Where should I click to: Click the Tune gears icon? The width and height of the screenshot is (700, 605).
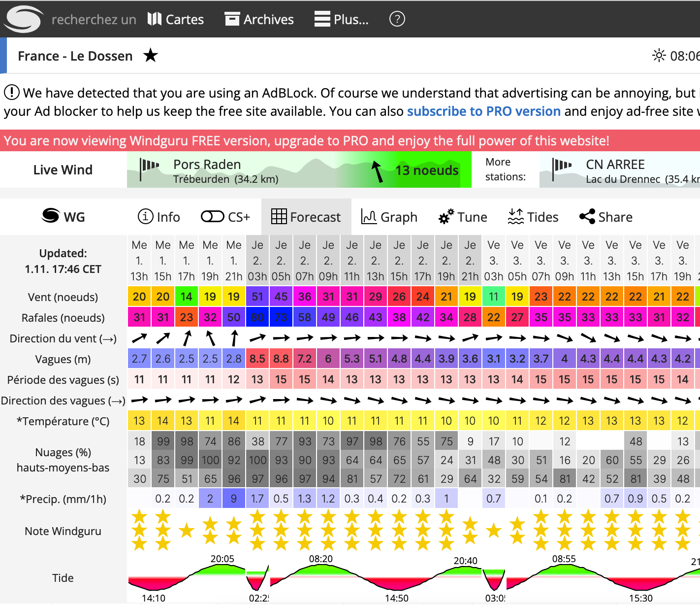pyautogui.click(x=446, y=216)
